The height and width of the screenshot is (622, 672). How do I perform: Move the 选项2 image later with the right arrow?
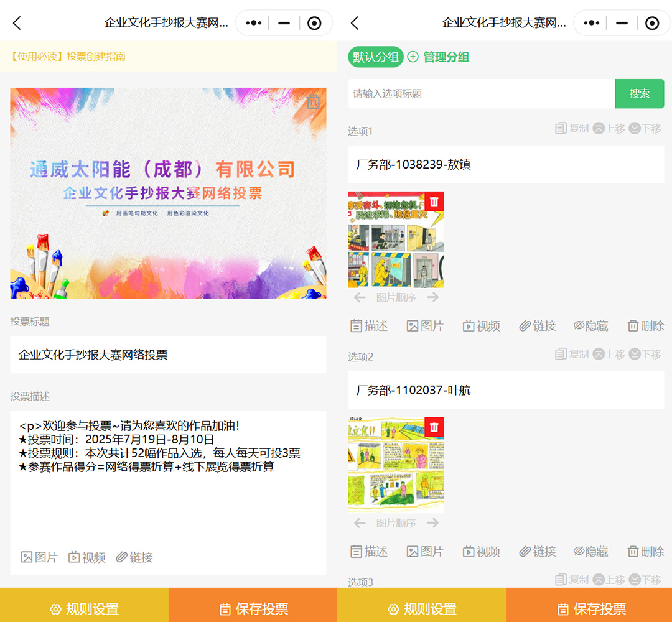pos(433,523)
